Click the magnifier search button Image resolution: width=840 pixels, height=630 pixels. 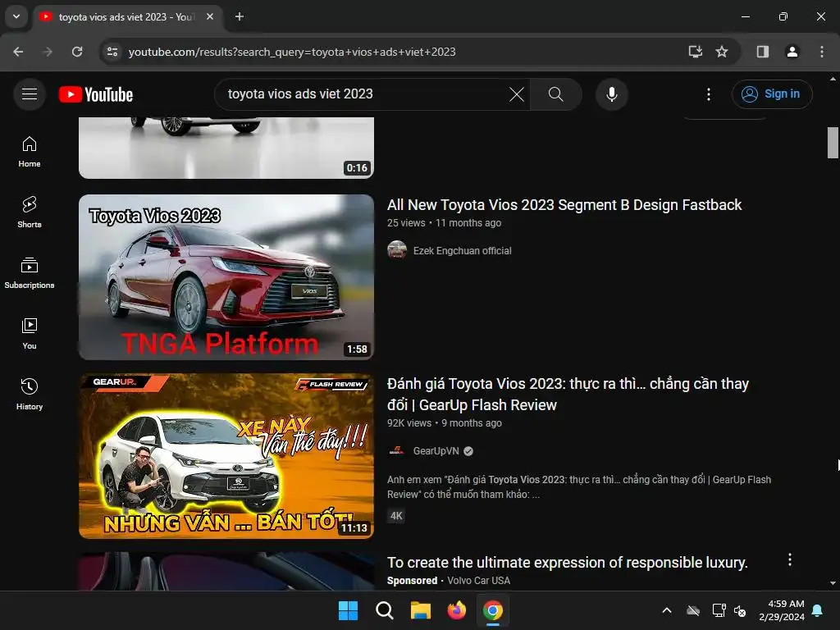556,94
